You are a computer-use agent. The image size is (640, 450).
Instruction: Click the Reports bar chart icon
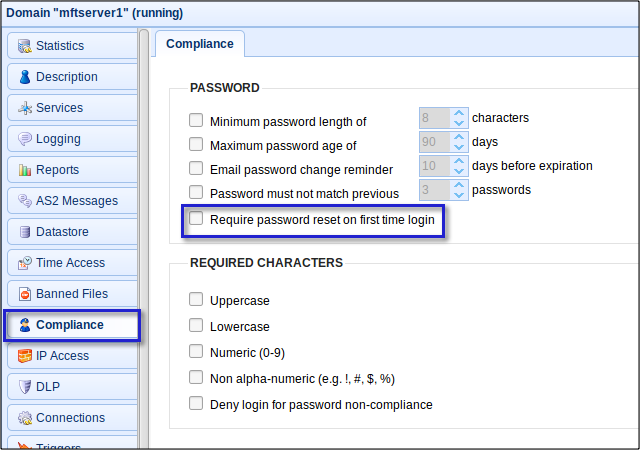coord(24,170)
